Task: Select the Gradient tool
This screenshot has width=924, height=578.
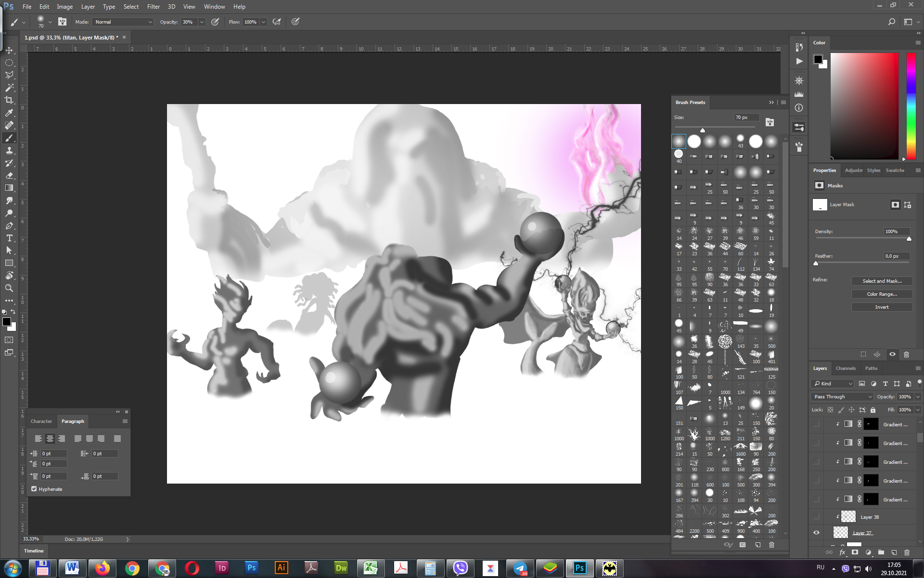Action: pos(9,188)
